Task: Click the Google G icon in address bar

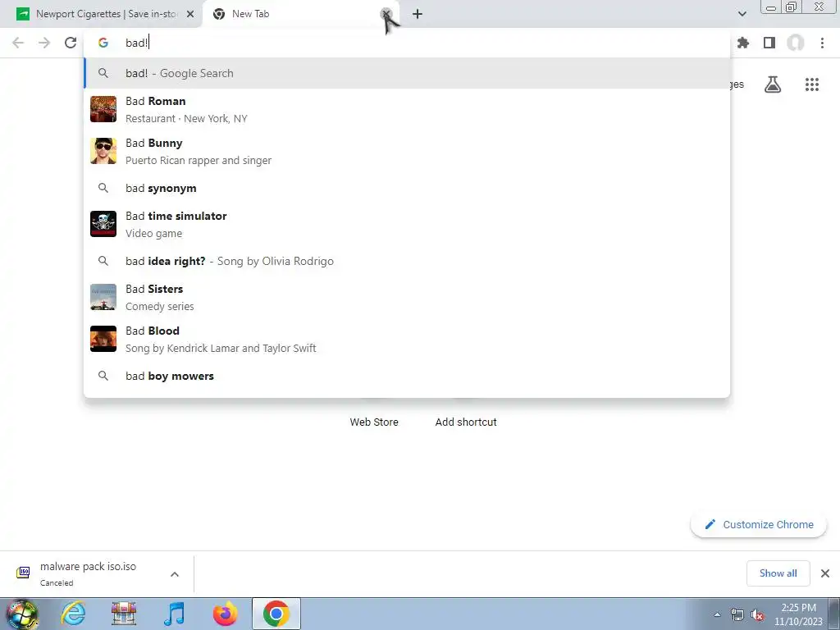Action: coord(103,43)
